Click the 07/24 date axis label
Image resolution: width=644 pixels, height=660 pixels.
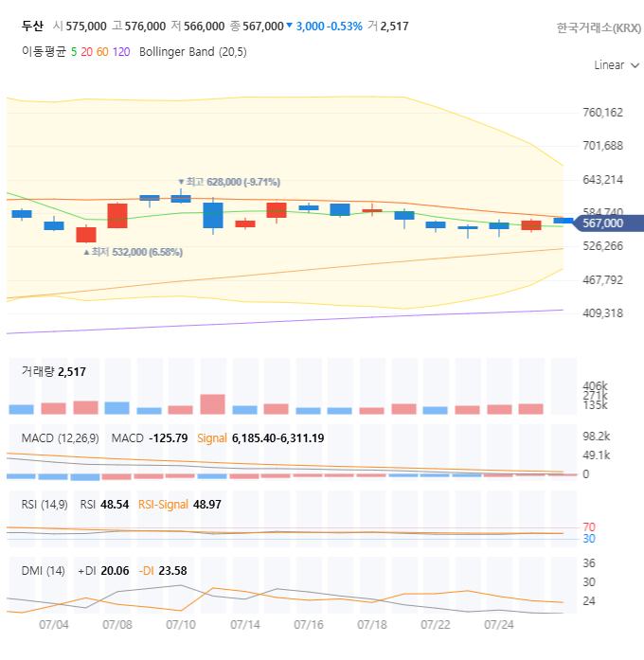tap(499, 625)
